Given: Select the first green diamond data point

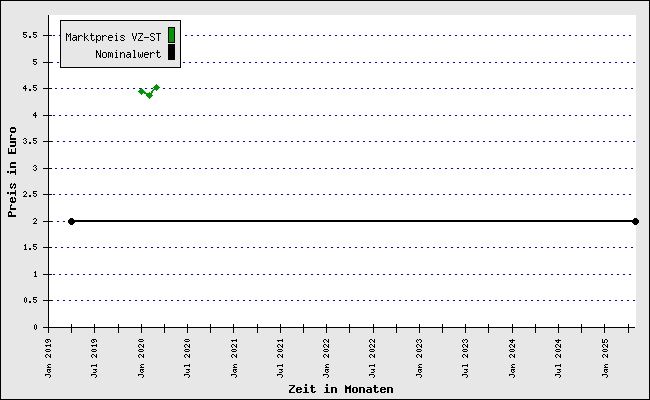Looking at the screenshot, I should tap(141, 92).
